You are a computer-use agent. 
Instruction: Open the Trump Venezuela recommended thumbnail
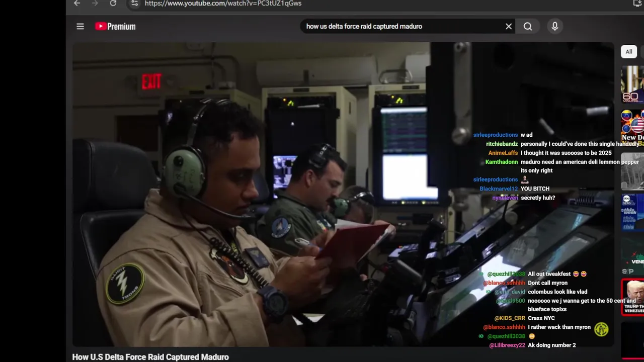click(x=632, y=297)
